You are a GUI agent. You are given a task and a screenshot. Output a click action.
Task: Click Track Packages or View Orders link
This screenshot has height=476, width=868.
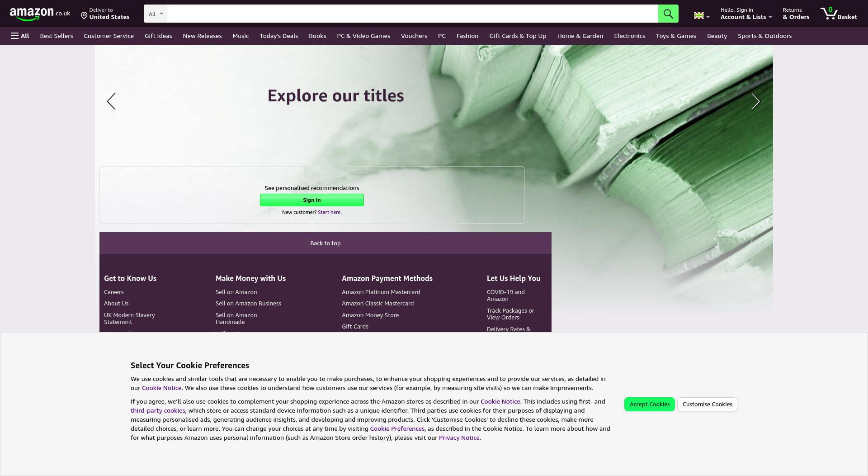tap(510, 314)
